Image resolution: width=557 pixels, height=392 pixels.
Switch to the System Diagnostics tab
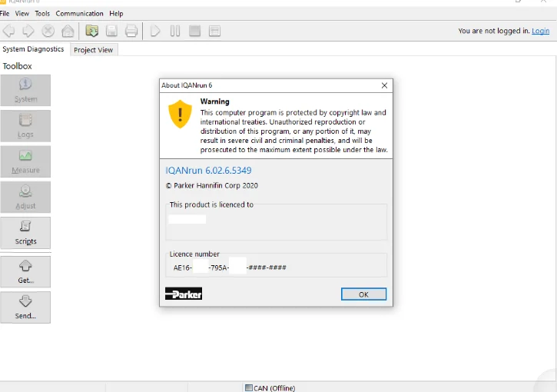click(x=33, y=49)
